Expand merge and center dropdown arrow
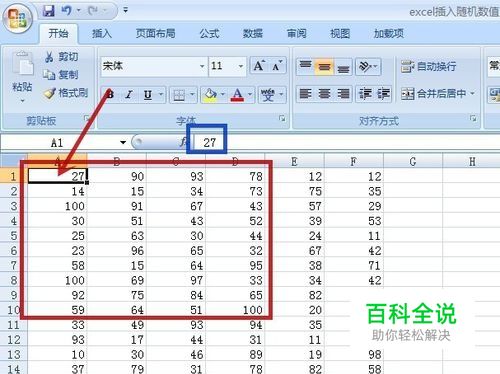Viewport: 500px width, 374px height. [x=472, y=94]
